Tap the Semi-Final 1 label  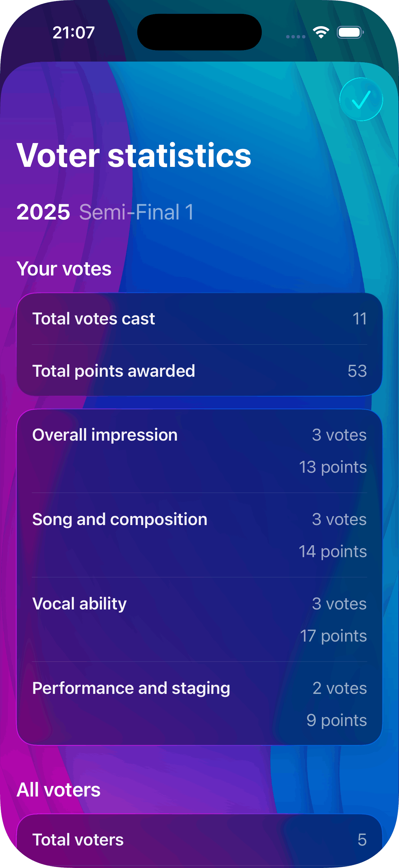click(x=136, y=212)
